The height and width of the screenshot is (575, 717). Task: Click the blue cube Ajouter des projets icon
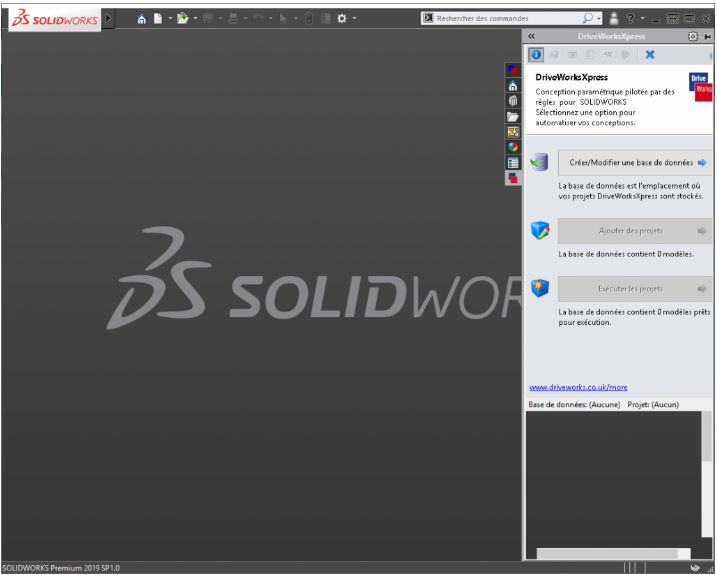540,230
